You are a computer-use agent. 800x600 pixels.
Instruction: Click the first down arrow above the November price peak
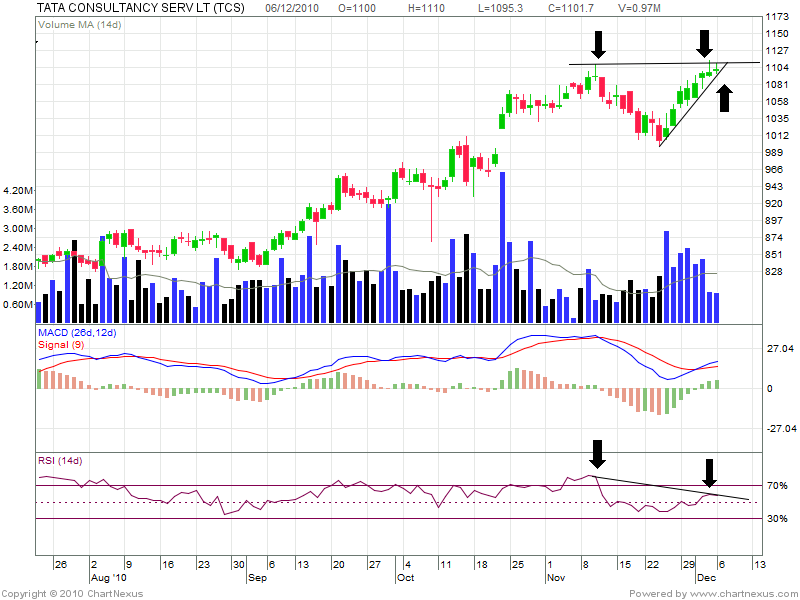click(598, 44)
